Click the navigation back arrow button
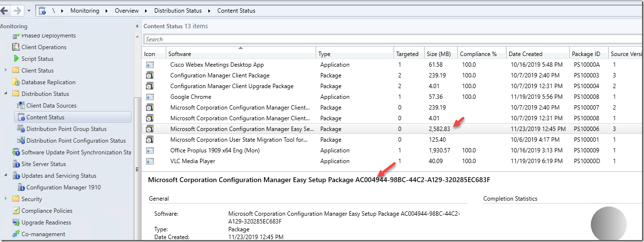The image size is (644, 242). tap(4, 10)
